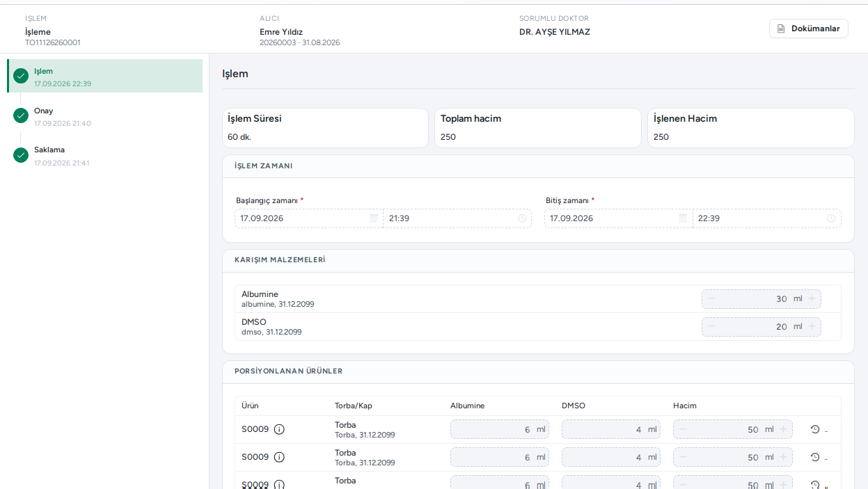
Task: Increase Albumine mixture amount with plus
Action: click(812, 298)
